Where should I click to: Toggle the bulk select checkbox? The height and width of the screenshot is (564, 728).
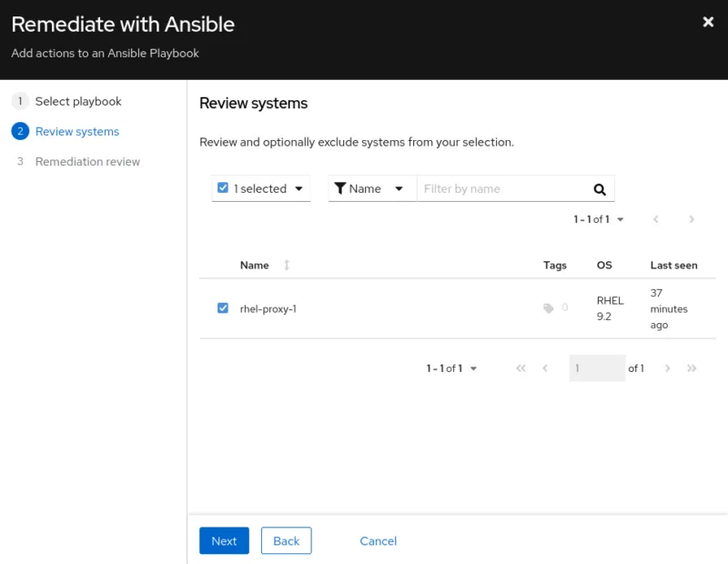[224, 188]
